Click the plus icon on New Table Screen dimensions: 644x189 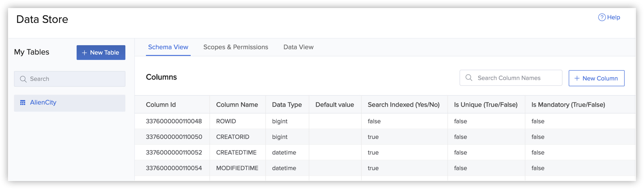(x=84, y=53)
